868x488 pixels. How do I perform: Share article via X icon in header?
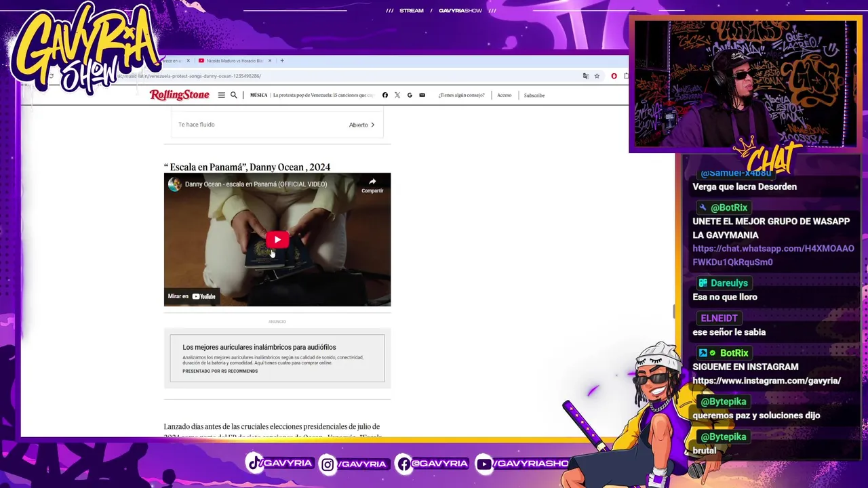pyautogui.click(x=397, y=95)
